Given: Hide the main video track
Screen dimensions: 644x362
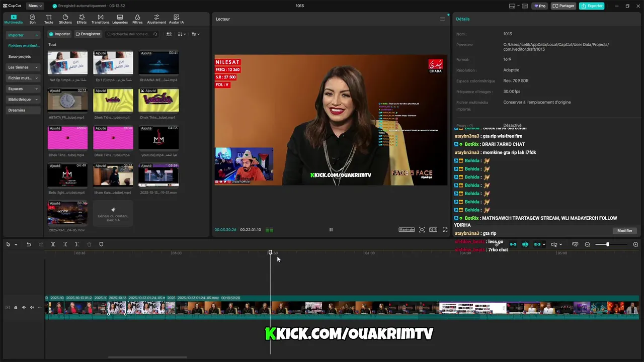Looking at the screenshot, I should 24,308.
